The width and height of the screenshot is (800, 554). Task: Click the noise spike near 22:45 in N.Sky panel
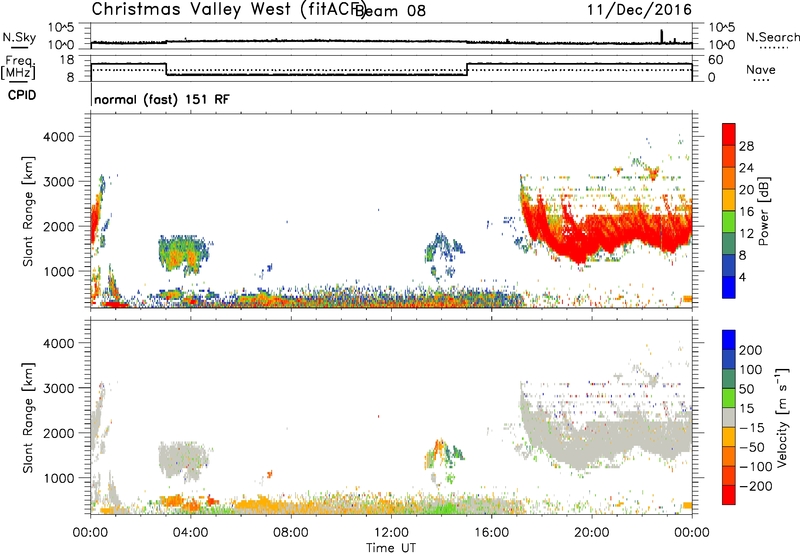[x=662, y=36]
